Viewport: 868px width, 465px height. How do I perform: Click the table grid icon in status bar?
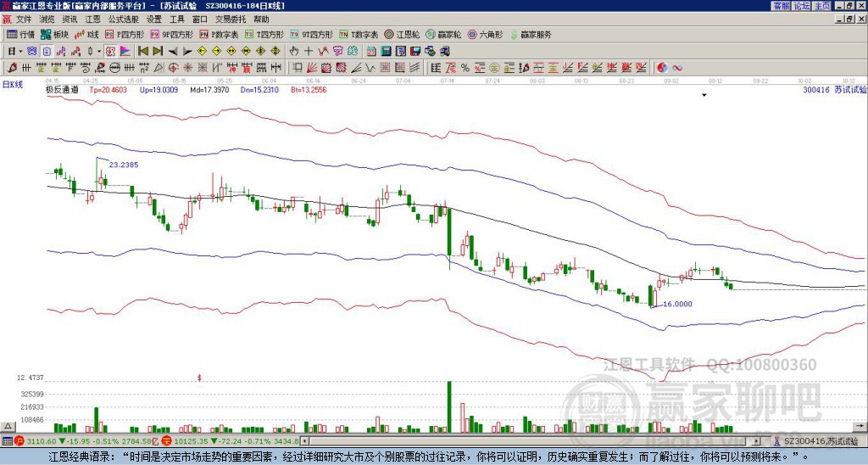point(7,441)
